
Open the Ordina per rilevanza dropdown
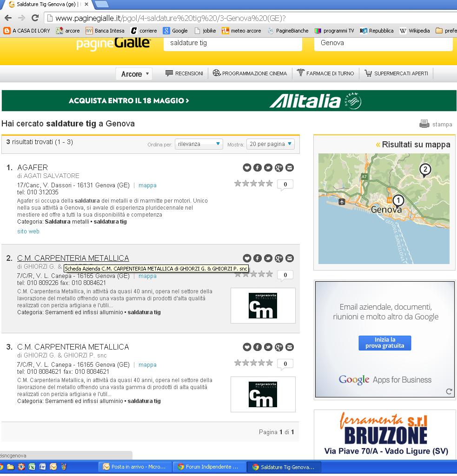click(199, 144)
